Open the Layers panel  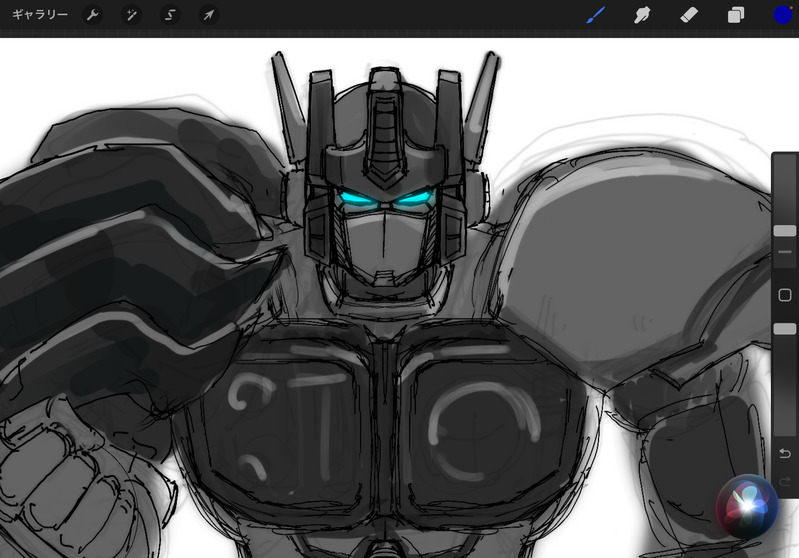(x=736, y=15)
